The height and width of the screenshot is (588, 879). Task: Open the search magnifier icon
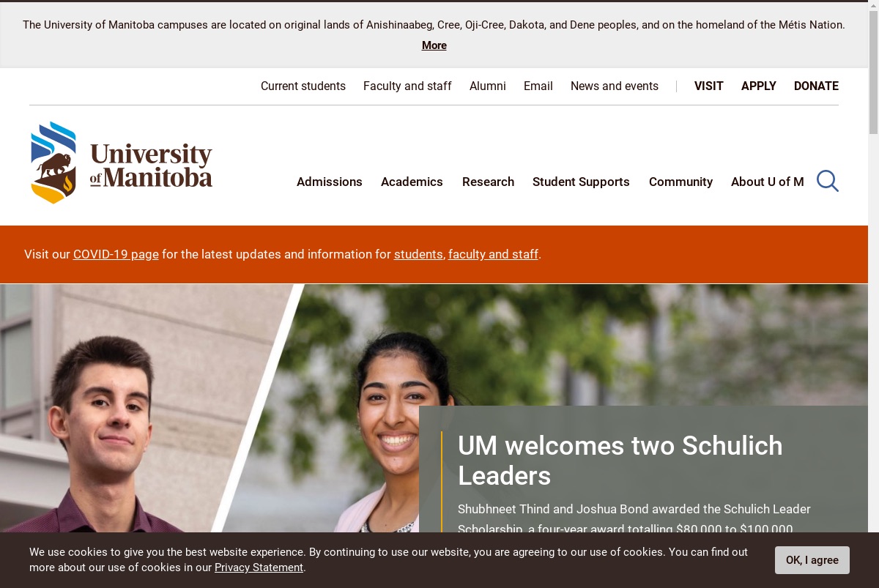pyautogui.click(x=827, y=181)
